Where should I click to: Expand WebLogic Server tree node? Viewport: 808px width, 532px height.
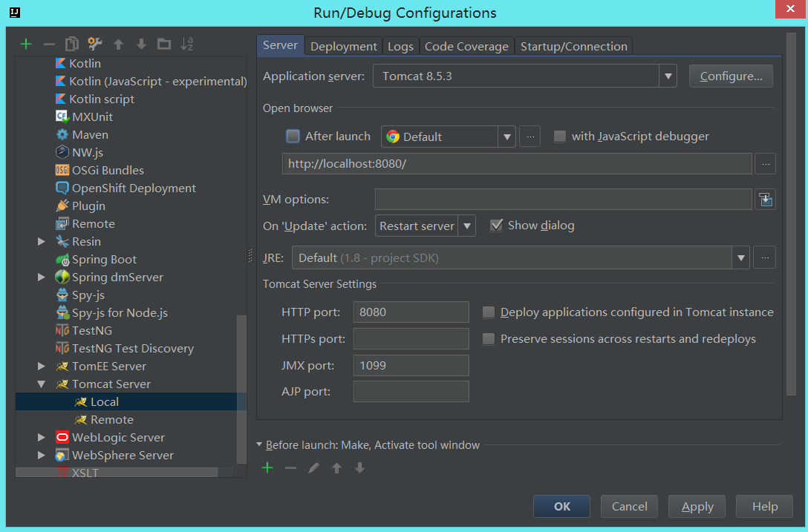coord(42,437)
